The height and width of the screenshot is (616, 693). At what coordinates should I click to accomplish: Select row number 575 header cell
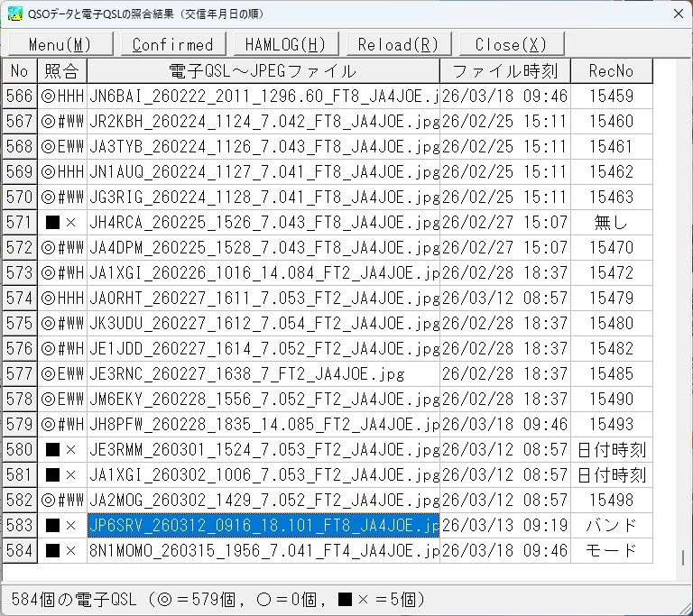pyautogui.click(x=20, y=324)
